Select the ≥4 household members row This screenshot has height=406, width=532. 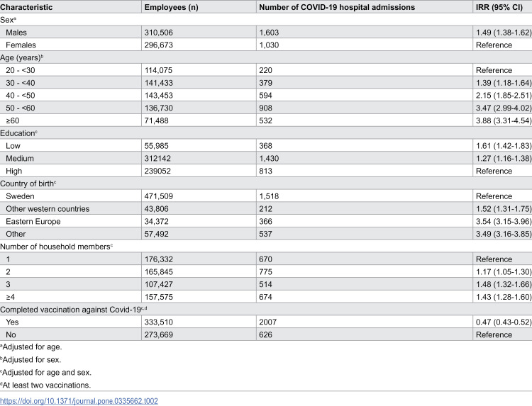(266, 297)
